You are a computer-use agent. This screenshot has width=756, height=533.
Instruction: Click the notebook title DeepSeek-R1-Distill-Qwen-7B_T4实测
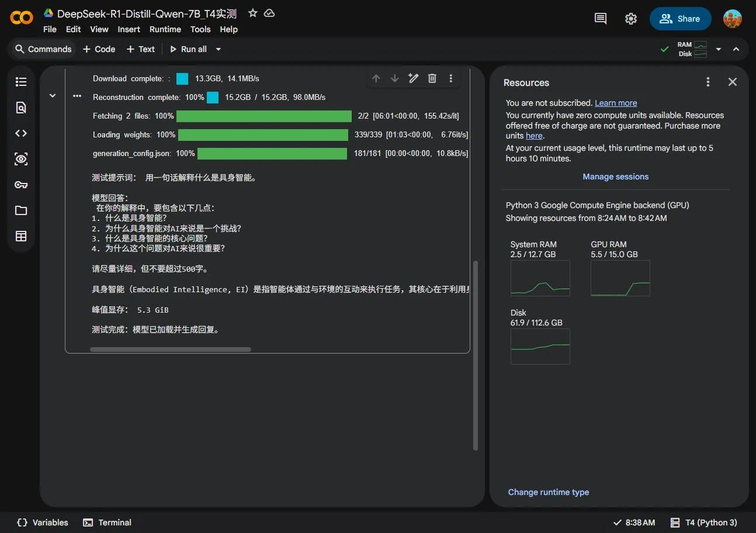tap(147, 13)
